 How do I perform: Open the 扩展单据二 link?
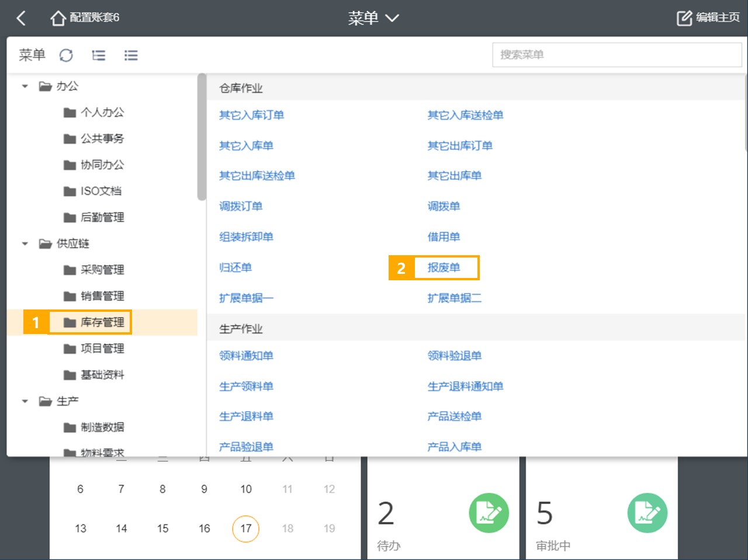tap(455, 298)
